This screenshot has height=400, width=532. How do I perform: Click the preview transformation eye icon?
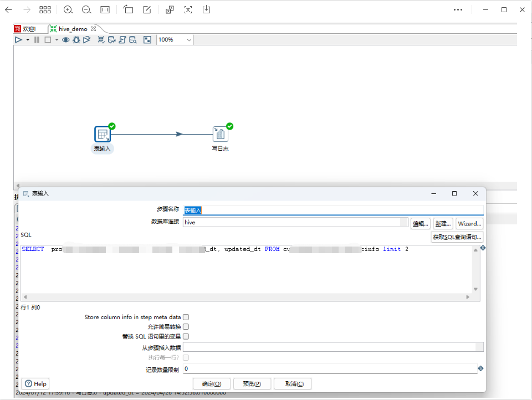tap(65, 40)
